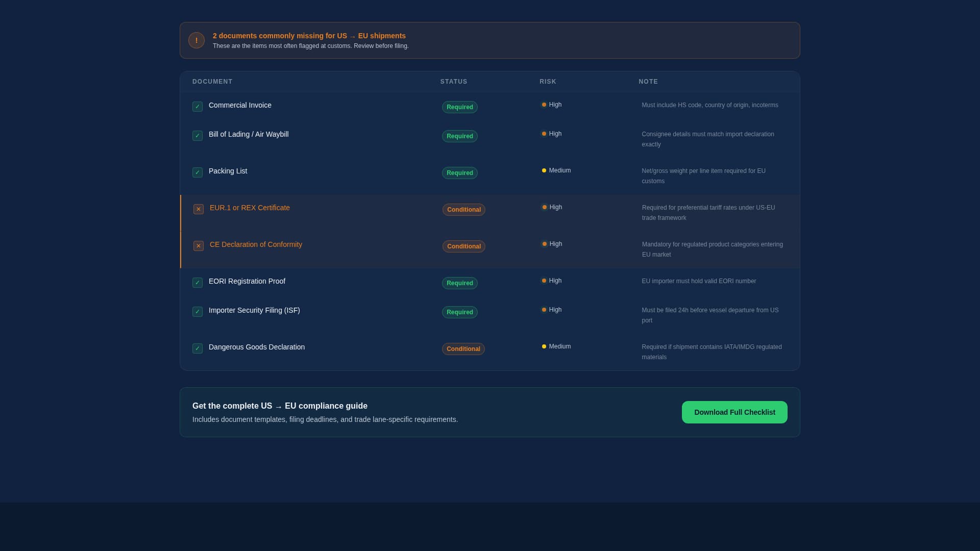Viewport: 980px width, 551px height.
Task: Sort by the STATUS column header
Action: point(454,82)
